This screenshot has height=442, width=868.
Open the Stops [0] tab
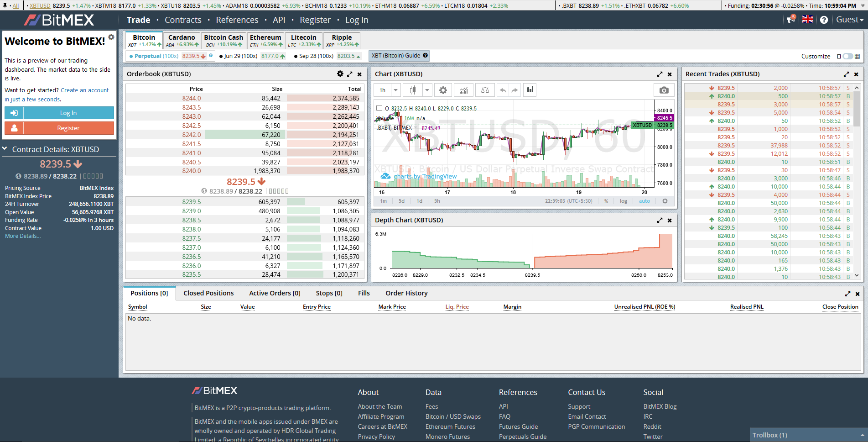tap(329, 293)
